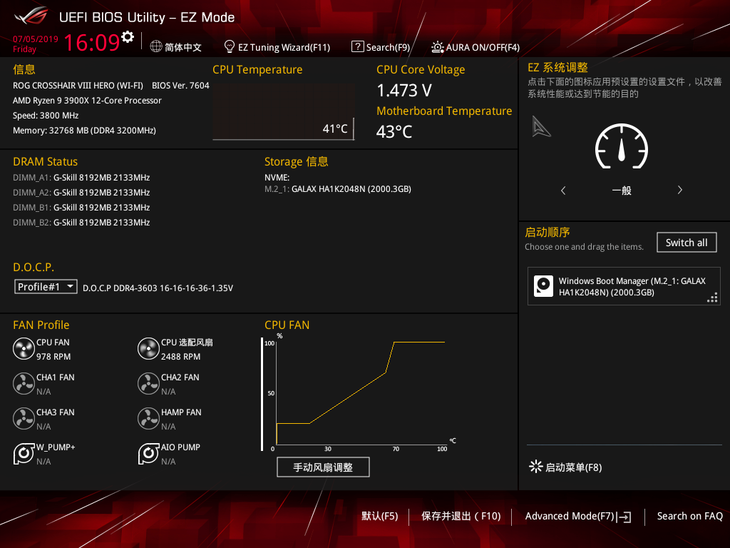
Task: Switch to Advanced Mode (F7)
Action: 578,516
